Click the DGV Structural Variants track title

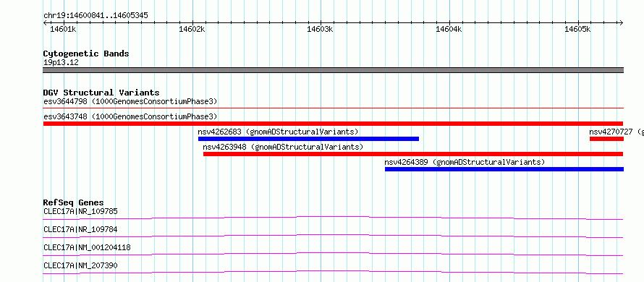click(101, 93)
